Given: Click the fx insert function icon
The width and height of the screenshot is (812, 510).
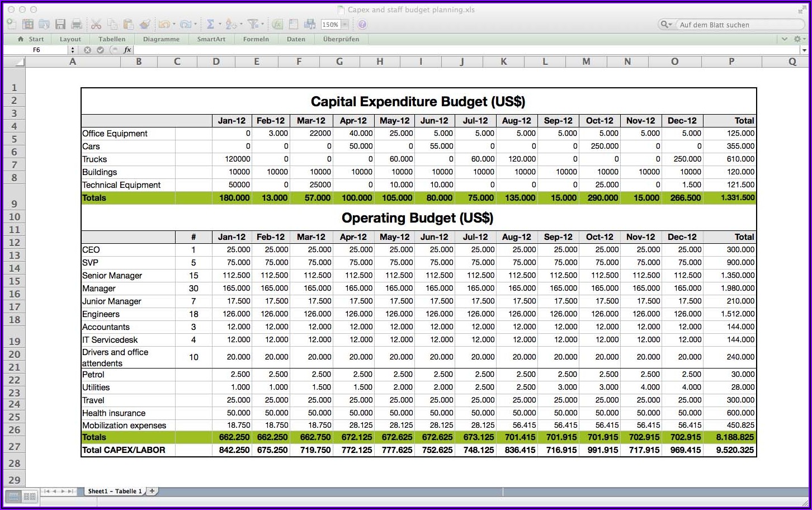Looking at the screenshot, I should click(x=128, y=50).
